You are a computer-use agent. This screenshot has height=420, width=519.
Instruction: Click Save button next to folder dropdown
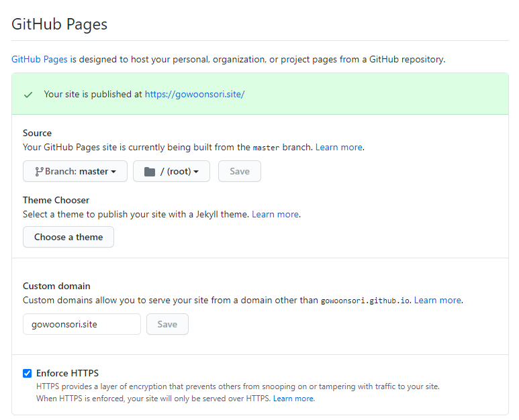(x=240, y=171)
